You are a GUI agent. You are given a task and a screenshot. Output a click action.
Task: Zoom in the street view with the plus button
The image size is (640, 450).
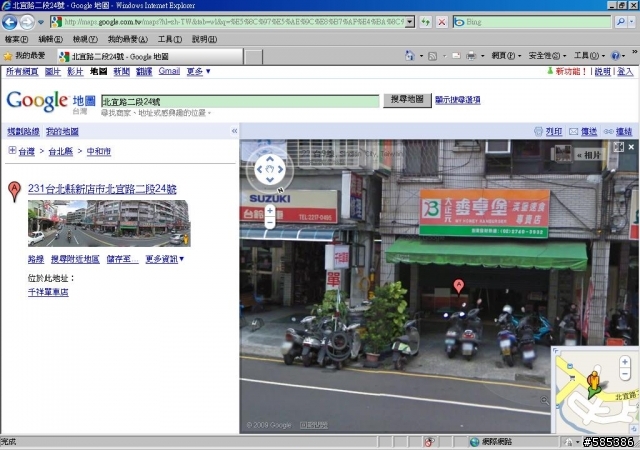270,211
